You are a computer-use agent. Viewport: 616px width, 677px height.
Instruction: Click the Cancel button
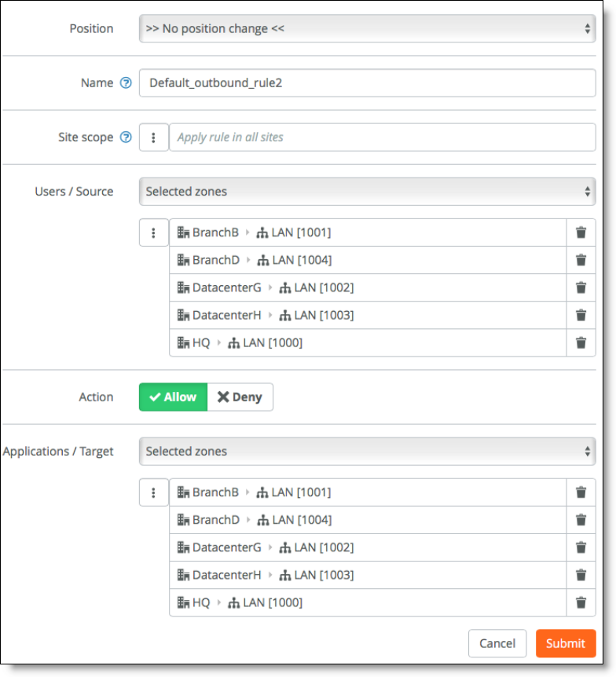(x=497, y=643)
